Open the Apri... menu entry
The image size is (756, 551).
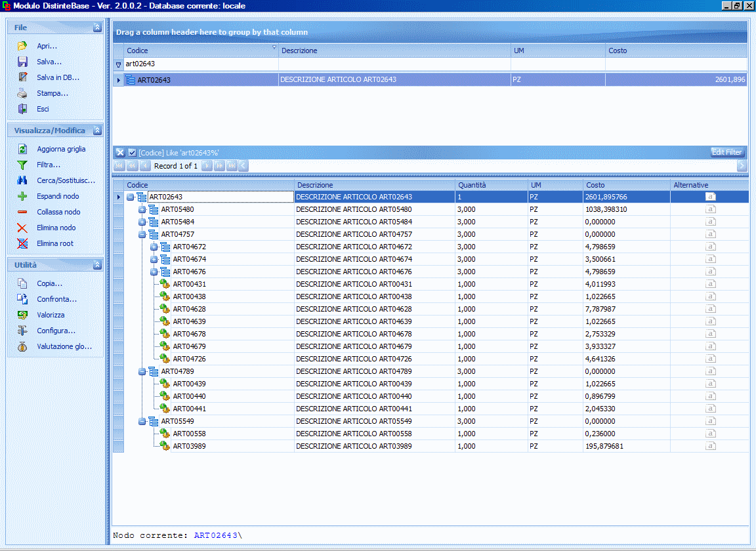click(x=47, y=47)
